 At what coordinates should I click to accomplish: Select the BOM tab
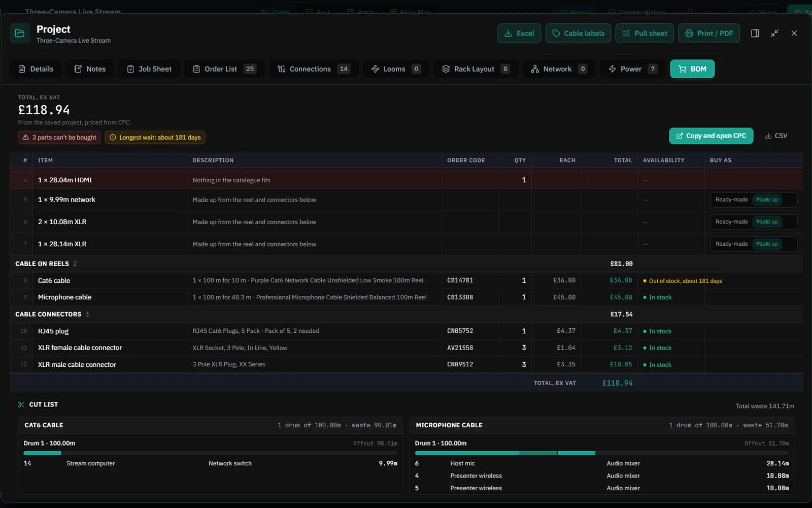tap(692, 69)
